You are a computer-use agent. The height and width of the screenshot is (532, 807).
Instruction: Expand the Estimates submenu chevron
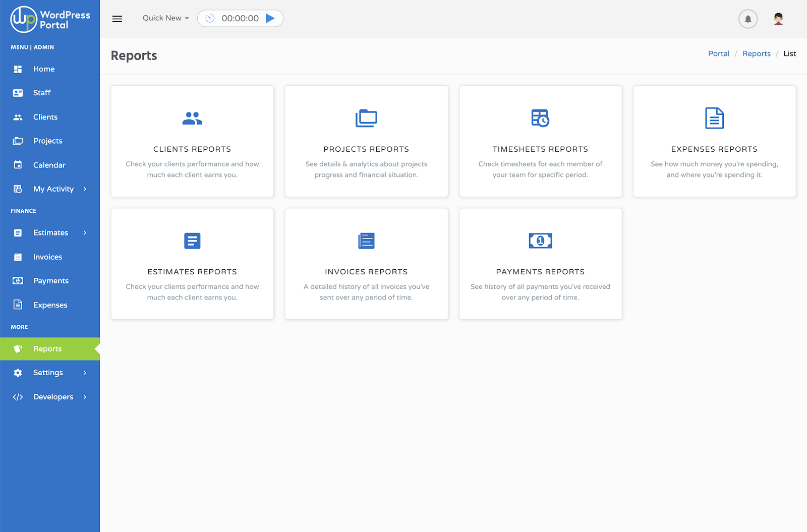point(85,233)
